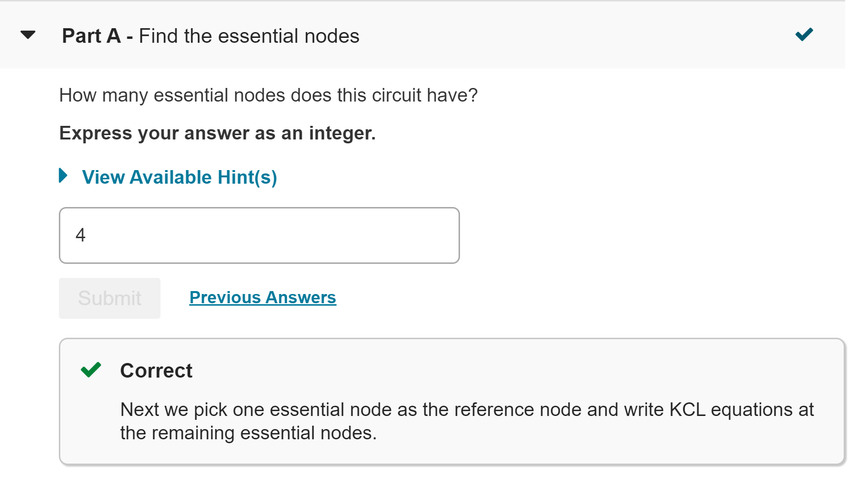Image resolution: width=868 pixels, height=484 pixels.
Task: Click inside the answer input box
Action: pyautogui.click(x=259, y=235)
